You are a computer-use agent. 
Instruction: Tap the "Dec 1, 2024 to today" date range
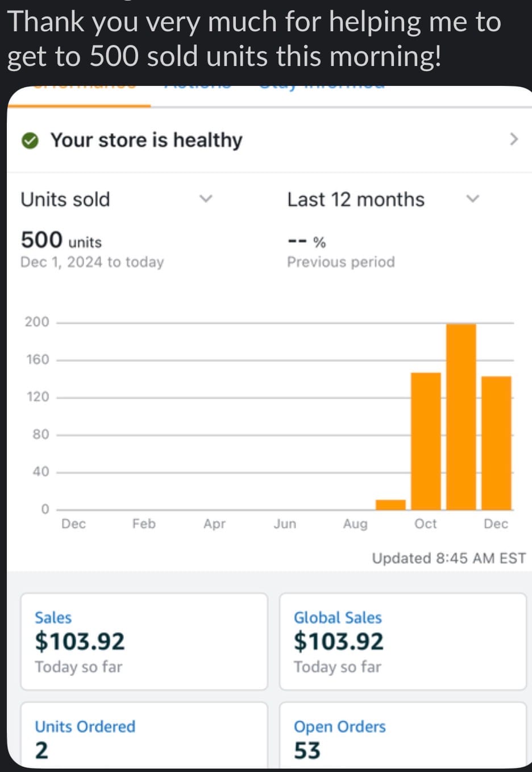point(92,262)
